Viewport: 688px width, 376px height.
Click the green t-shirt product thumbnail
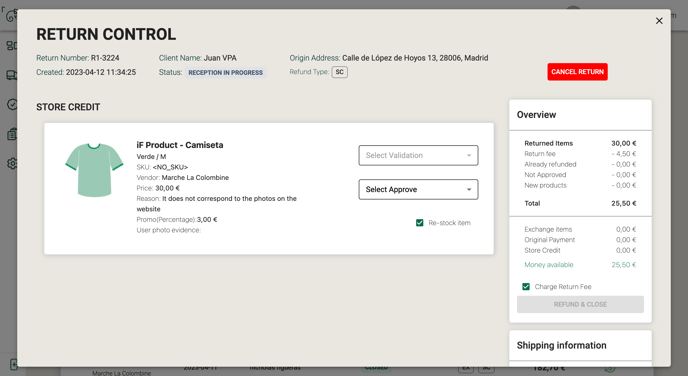pos(94,170)
